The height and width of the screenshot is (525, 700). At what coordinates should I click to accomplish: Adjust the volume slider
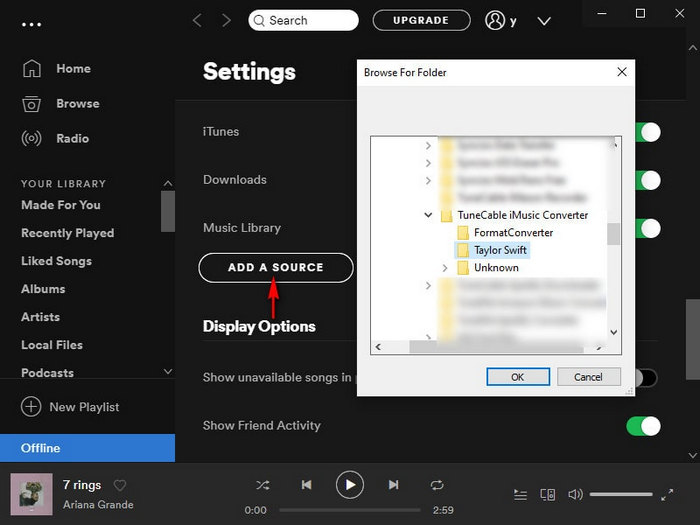pos(621,494)
